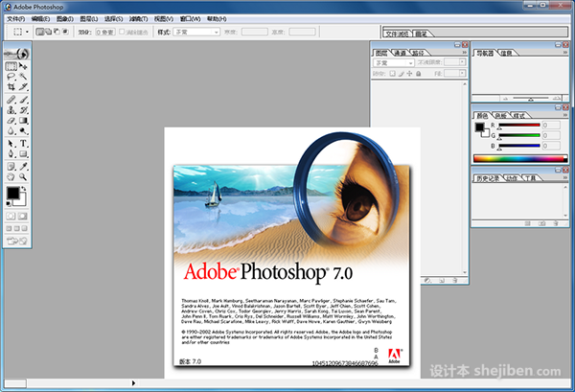Choose Intersect with Selection mode in options bar
Viewport: 575px width, 392px height.
[x=65, y=32]
